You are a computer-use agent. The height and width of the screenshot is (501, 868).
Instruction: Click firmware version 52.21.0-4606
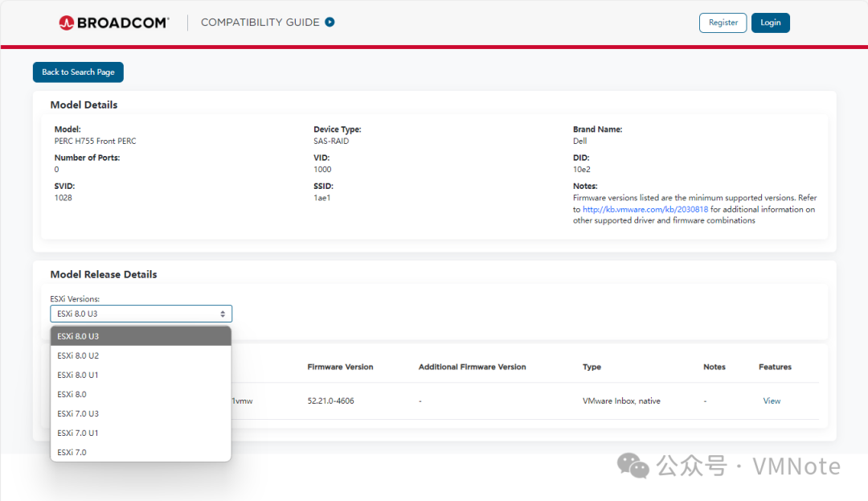(330, 400)
